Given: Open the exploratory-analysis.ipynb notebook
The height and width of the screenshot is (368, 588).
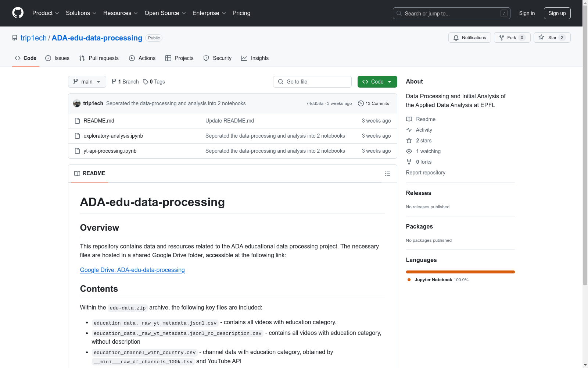Looking at the screenshot, I should (x=113, y=136).
